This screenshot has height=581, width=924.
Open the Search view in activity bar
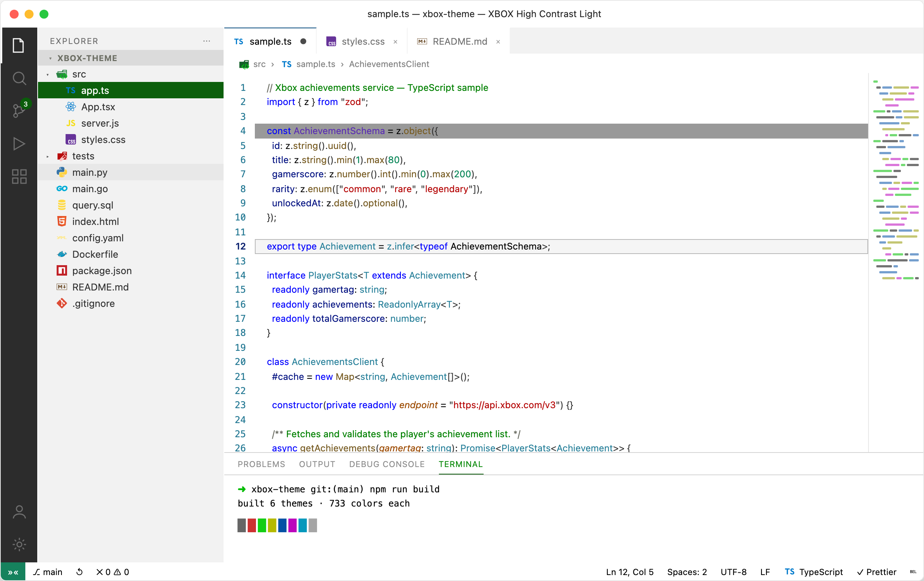pyautogui.click(x=18, y=78)
